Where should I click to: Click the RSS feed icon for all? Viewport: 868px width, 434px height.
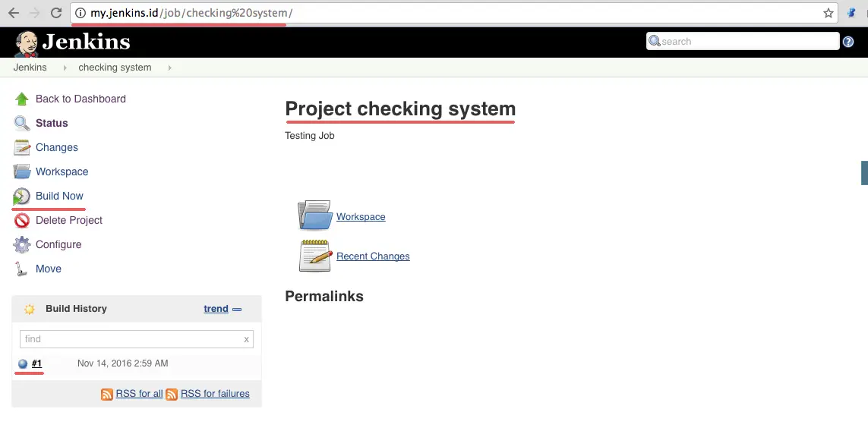click(107, 395)
